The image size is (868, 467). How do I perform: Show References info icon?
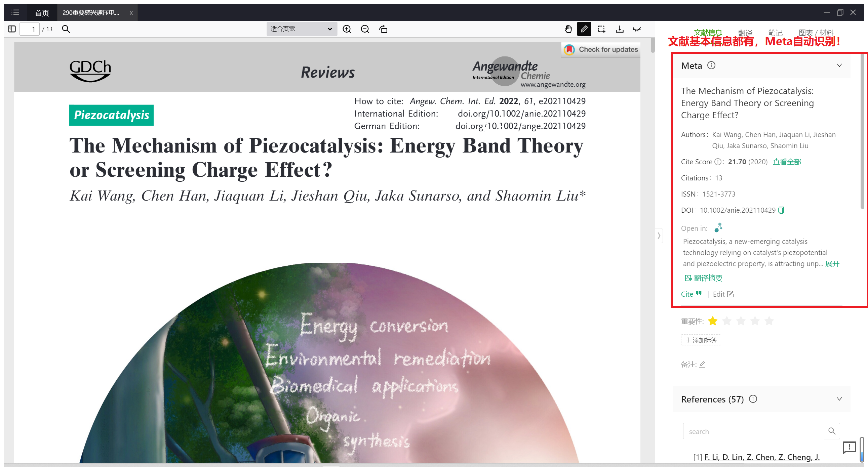pos(753,399)
